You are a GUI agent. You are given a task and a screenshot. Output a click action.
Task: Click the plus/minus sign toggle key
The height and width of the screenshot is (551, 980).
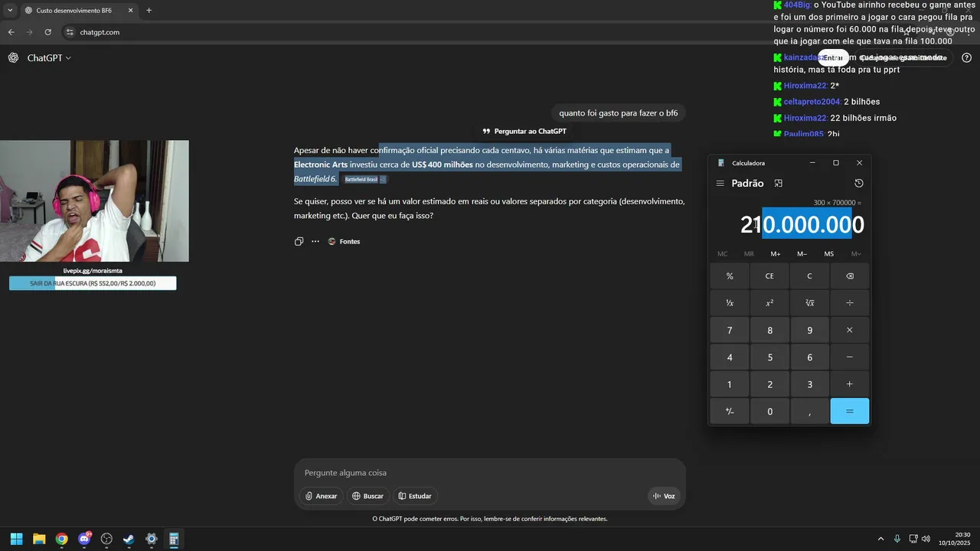(730, 411)
